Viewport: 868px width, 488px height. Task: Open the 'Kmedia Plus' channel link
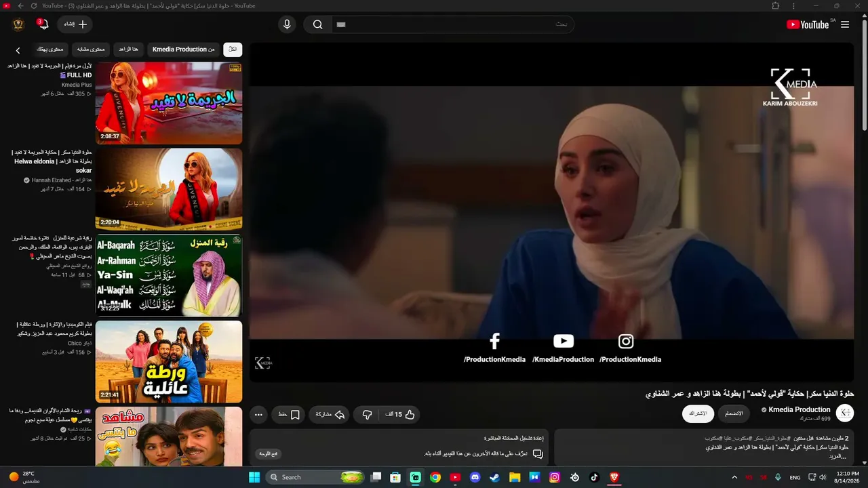pyautogui.click(x=77, y=85)
